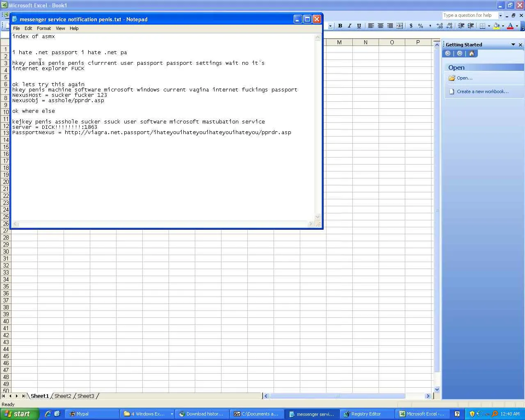Select column N header in Excel
The height and width of the screenshot is (420, 525).
365,42
